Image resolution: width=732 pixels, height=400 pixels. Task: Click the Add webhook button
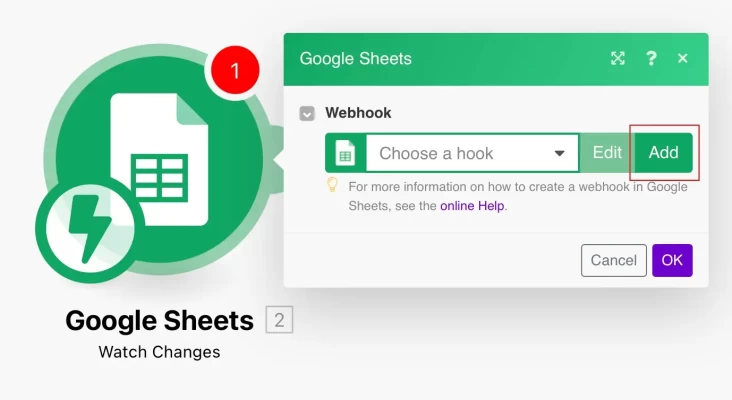pos(663,153)
